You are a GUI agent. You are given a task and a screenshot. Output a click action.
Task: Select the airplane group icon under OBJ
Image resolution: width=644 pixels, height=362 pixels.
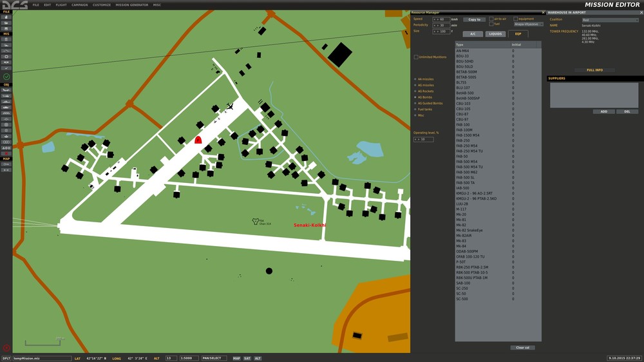tap(6, 90)
